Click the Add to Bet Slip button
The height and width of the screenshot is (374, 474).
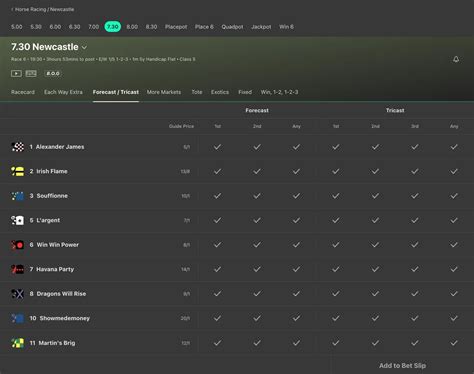[402, 366]
